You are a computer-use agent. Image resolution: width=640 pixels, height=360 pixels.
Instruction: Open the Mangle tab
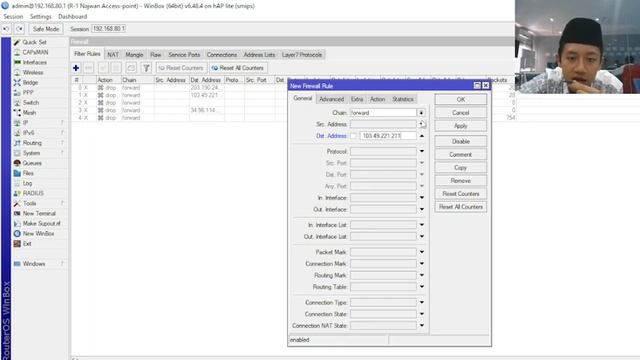click(x=134, y=55)
